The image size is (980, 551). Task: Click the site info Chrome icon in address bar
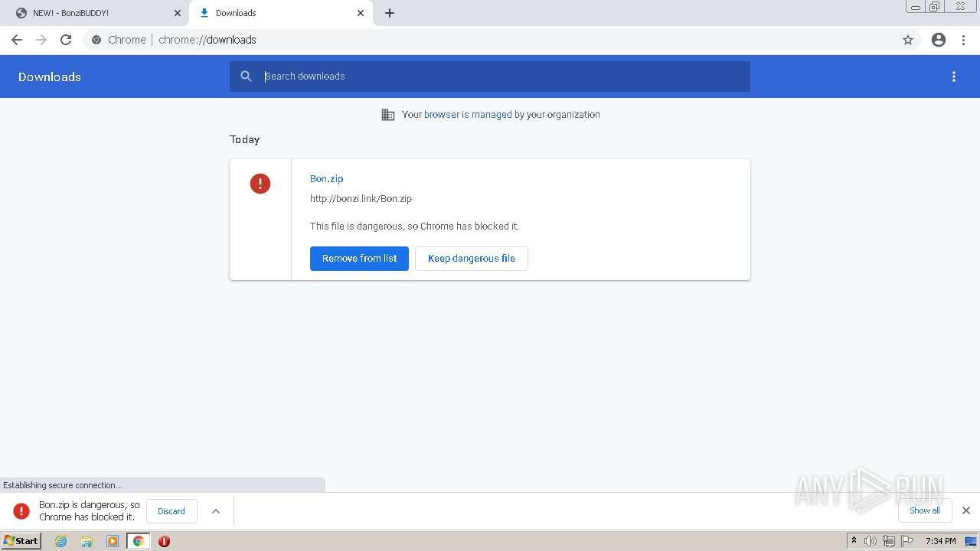click(96, 40)
